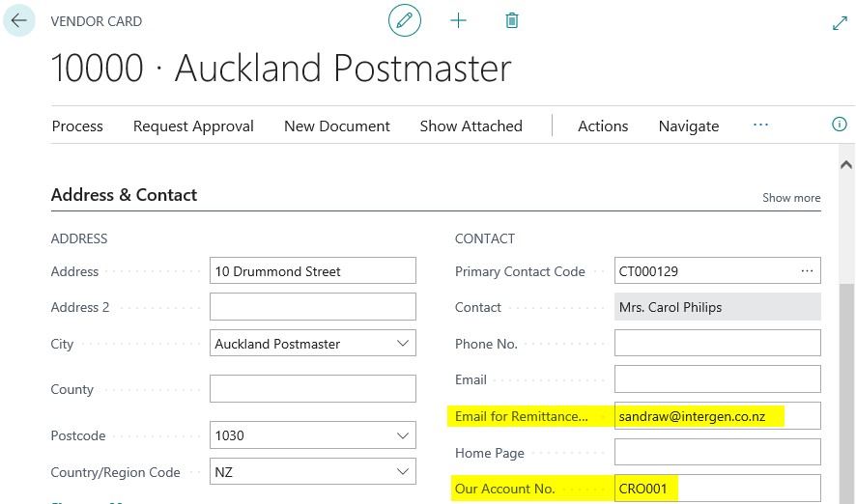Expand the page with the diagonal arrows icon
856x504 pixels.
(840, 22)
